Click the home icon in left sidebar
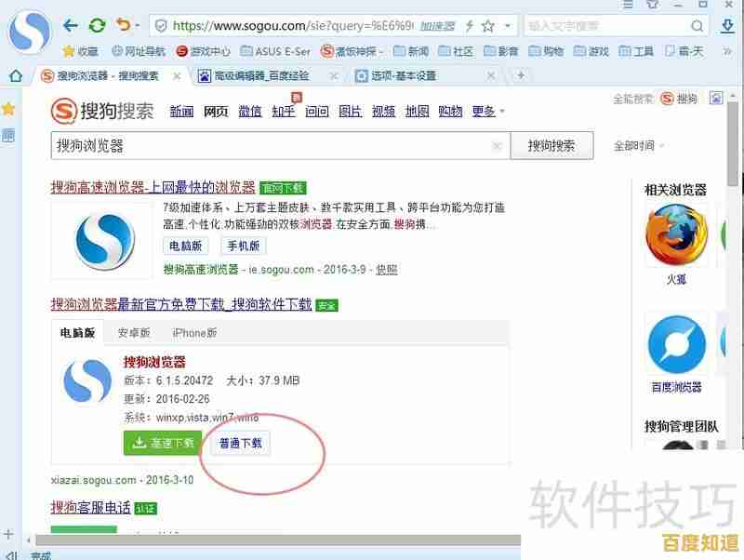744x560 pixels. (x=13, y=76)
